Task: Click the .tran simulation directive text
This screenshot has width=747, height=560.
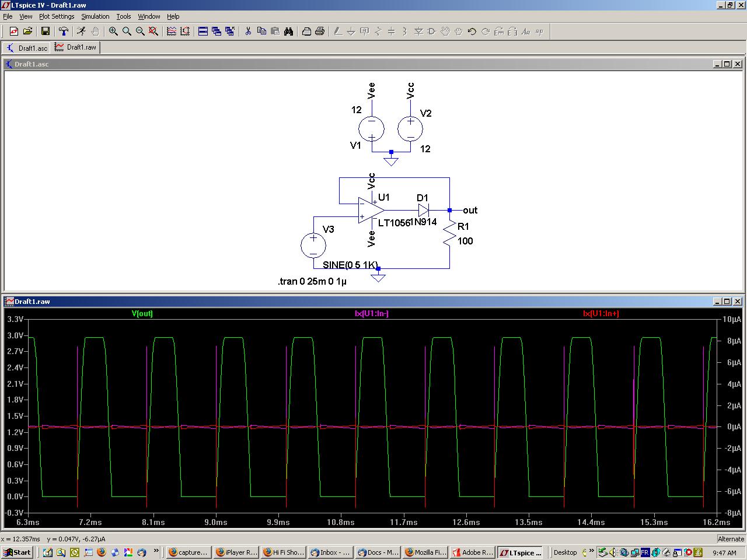Action: tap(312, 282)
